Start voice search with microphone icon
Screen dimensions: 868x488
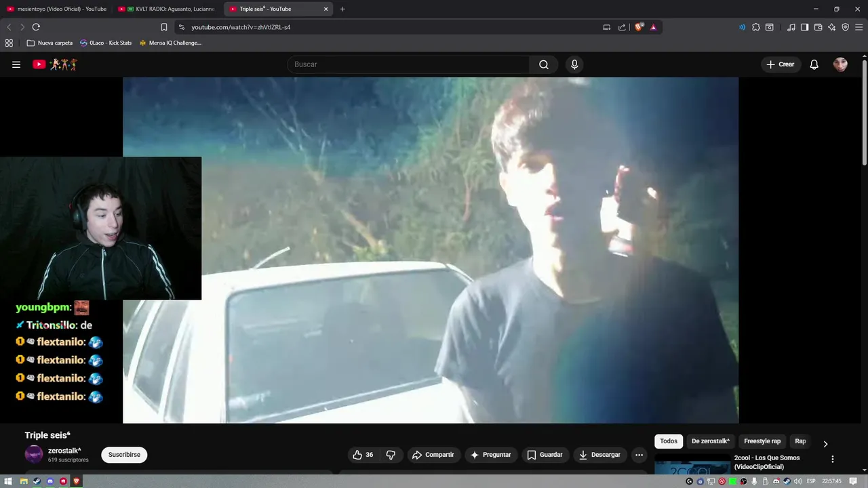(574, 64)
